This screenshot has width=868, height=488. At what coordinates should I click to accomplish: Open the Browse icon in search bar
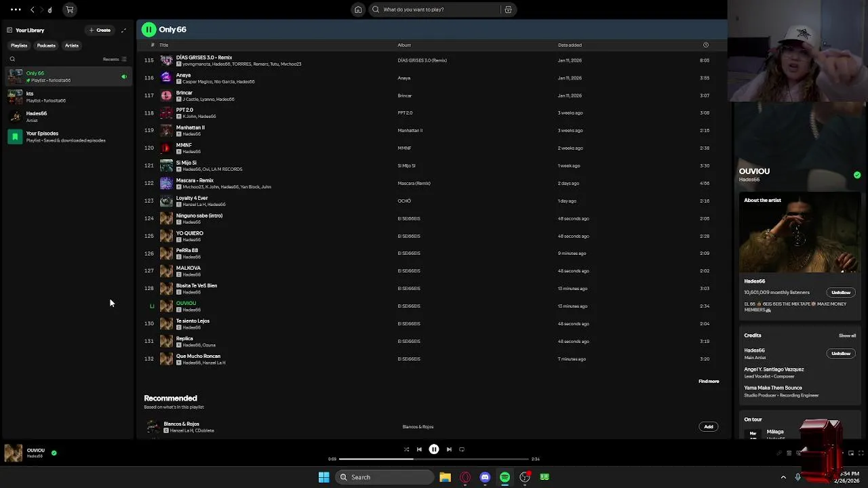[x=508, y=9]
